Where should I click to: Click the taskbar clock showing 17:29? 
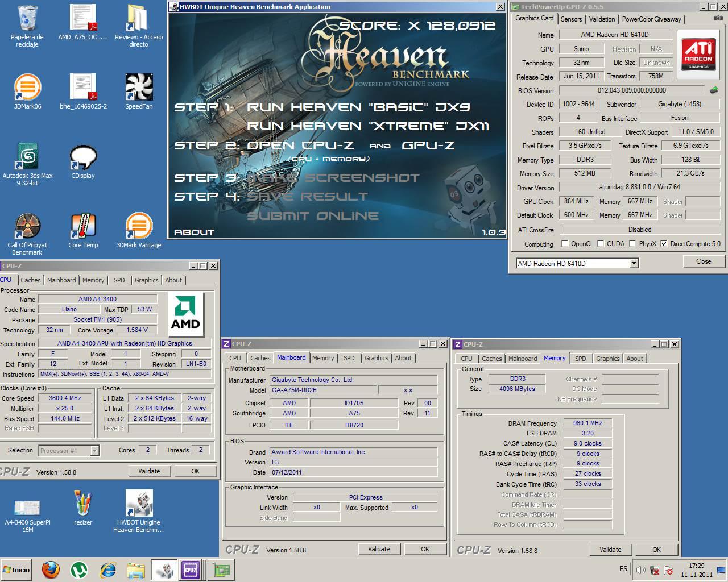(x=697, y=566)
